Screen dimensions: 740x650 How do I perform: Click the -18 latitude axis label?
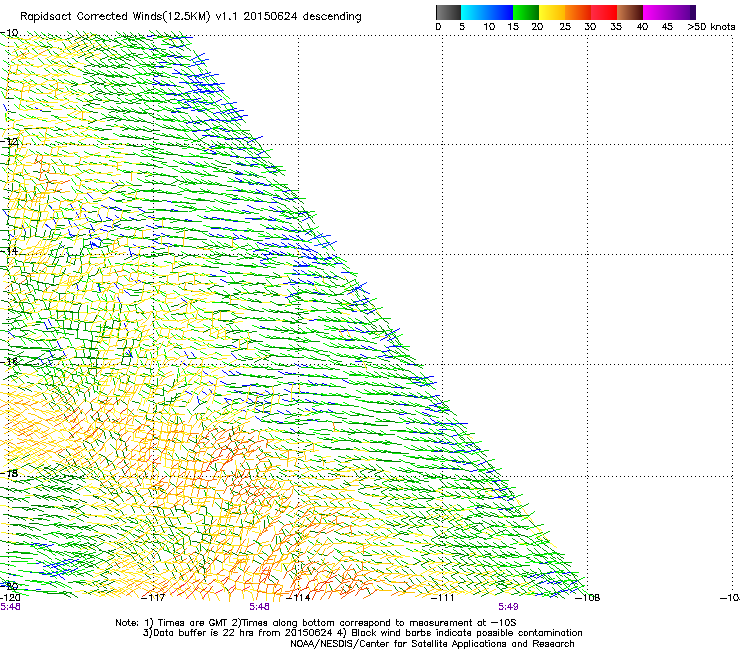pos(10,473)
